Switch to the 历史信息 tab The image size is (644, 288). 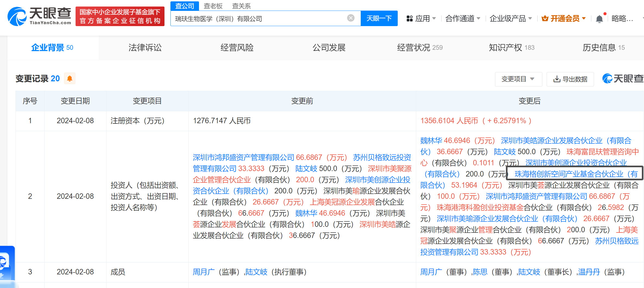click(603, 48)
